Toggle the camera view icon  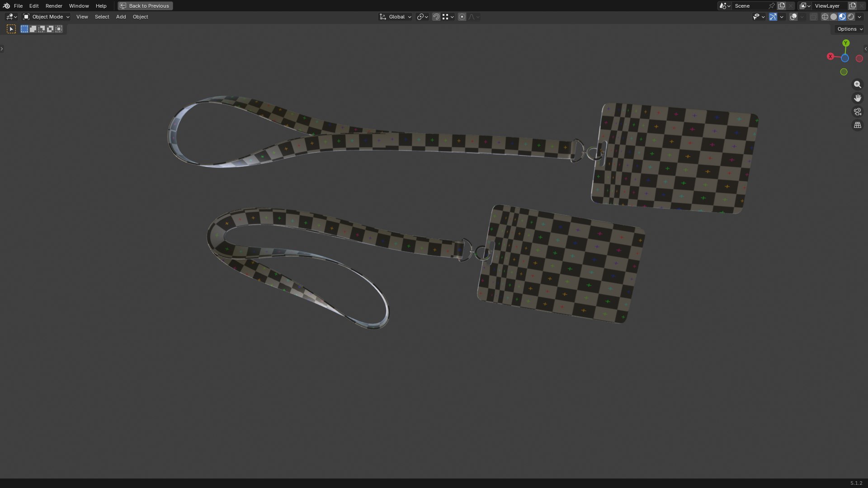coord(858,112)
